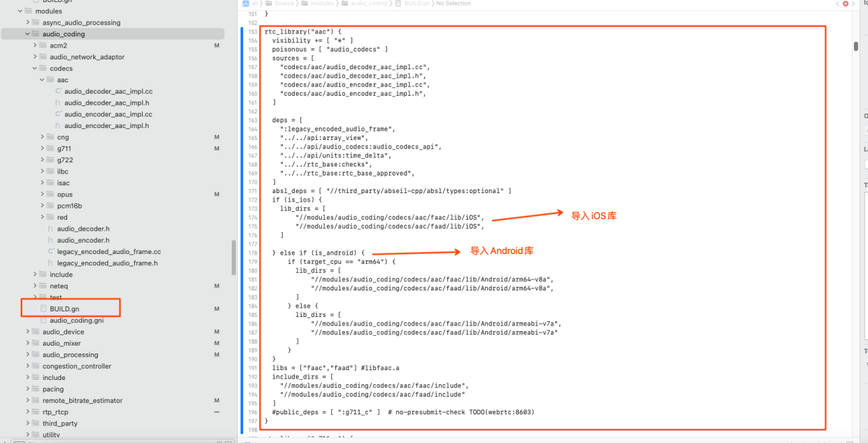Click the red error badge in the jump bar

pos(846,4)
